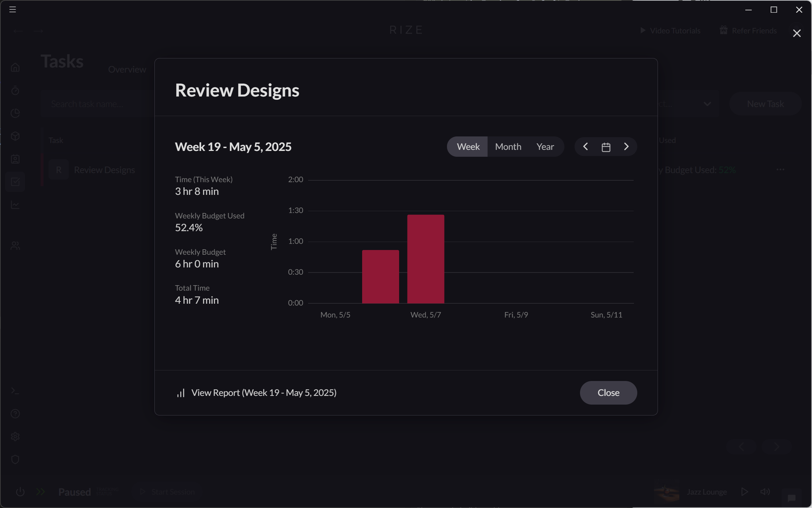Screen dimensions: 812x508
Task: Open the pie chart reports icon
Action: (15, 113)
